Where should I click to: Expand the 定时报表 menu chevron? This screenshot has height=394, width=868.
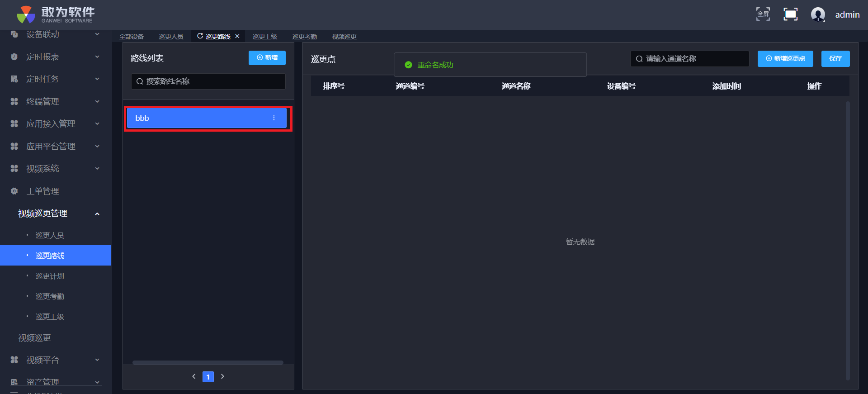coord(97,57)
